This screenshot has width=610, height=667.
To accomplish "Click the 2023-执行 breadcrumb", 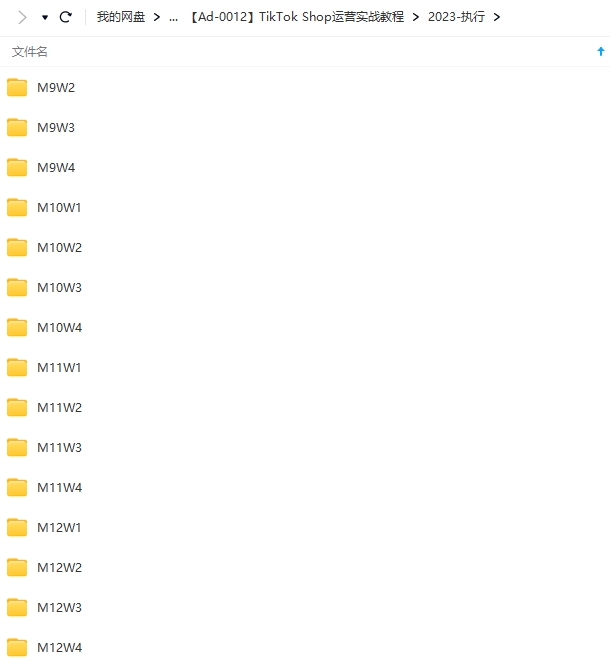I will 456,17.
